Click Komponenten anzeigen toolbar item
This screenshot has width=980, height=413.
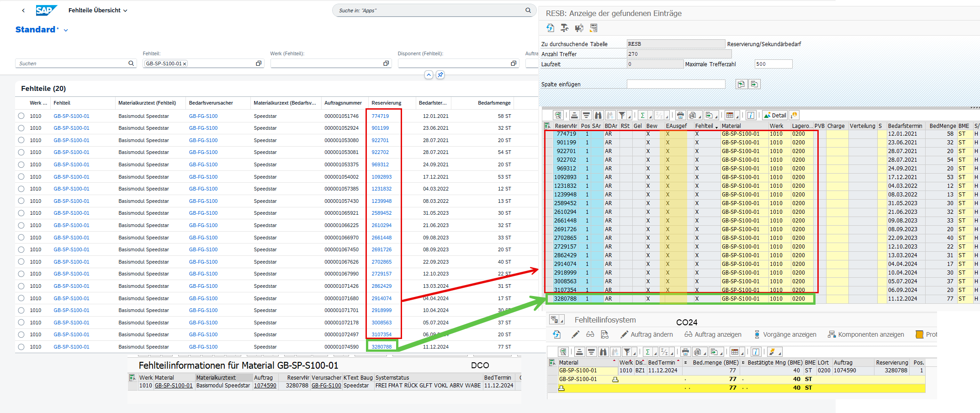(x=866, y=334)
